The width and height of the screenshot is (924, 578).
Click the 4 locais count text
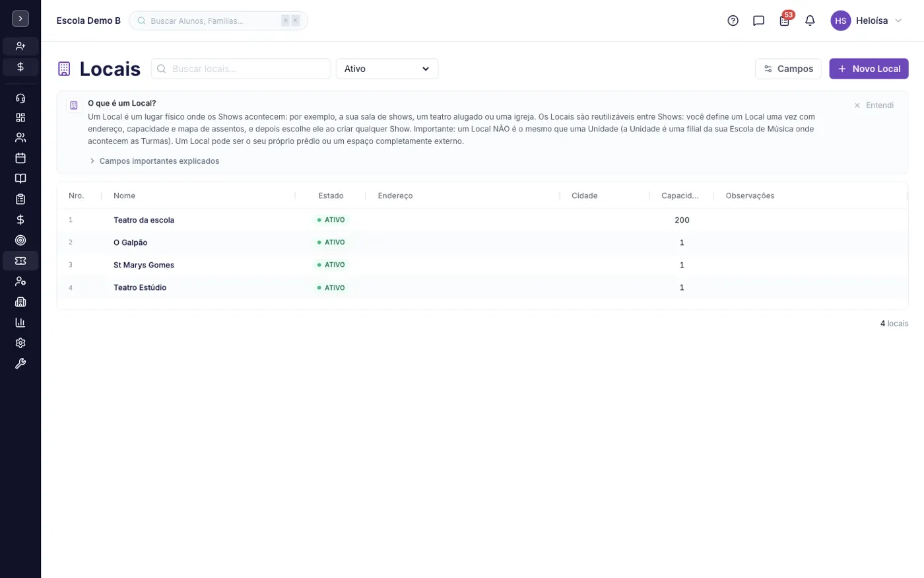coord(894,324)
